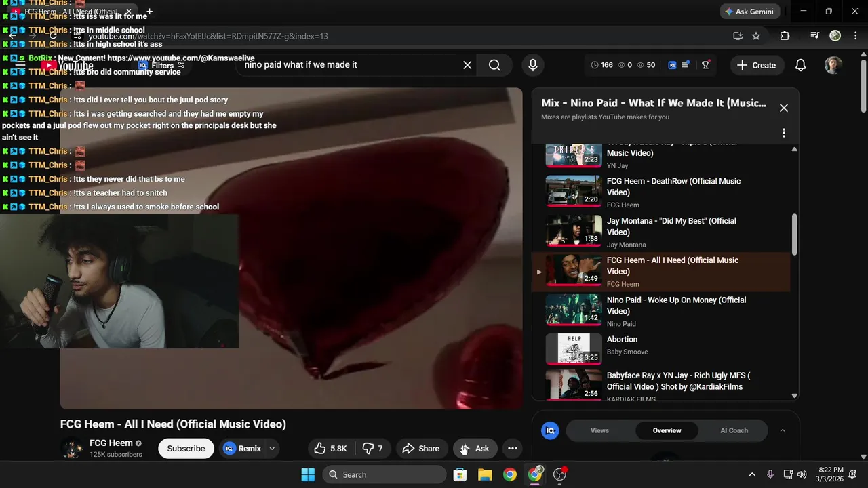Click the Share button
Viewport: 868px width, 488px height.
[421, 449]
